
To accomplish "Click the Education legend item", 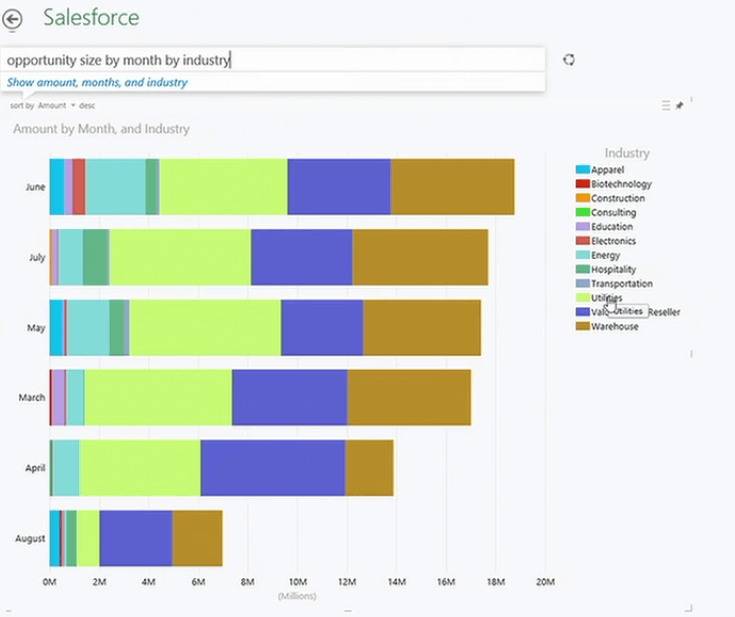I will coord(611,227).
